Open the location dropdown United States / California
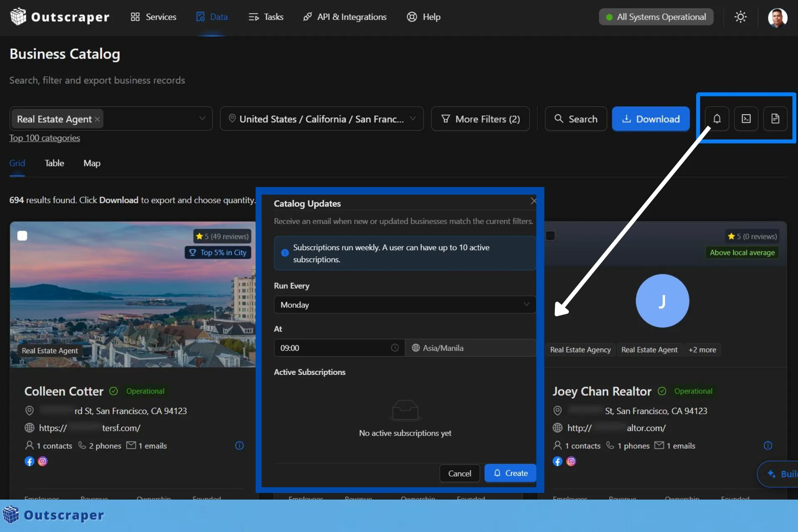Image resolution: width=798 pixels, height=532 pixels. pyautogui.click(x=322, y=119)
